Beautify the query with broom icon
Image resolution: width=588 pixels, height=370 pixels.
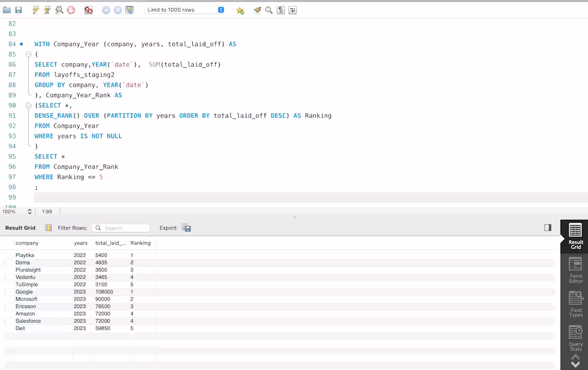(x=256, y=10)
